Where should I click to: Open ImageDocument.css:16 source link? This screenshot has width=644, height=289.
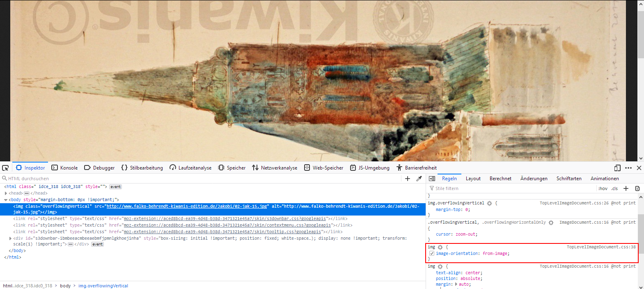pos(584,222)
